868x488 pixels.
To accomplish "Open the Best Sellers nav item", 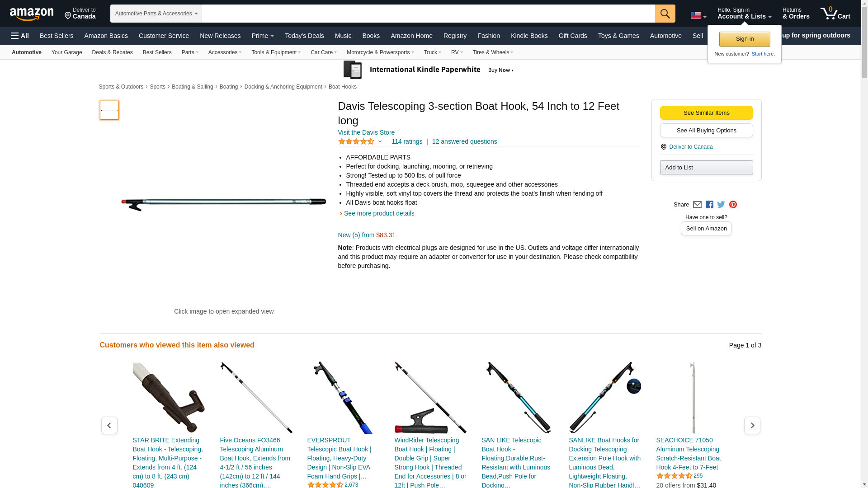I will pos(57,36).
